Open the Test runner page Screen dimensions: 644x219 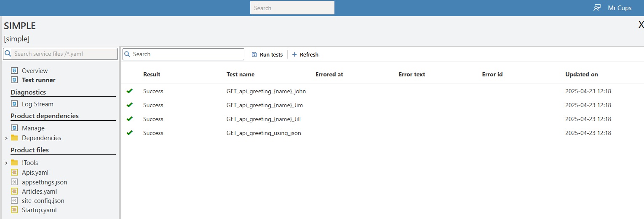(x=38, y=80)
